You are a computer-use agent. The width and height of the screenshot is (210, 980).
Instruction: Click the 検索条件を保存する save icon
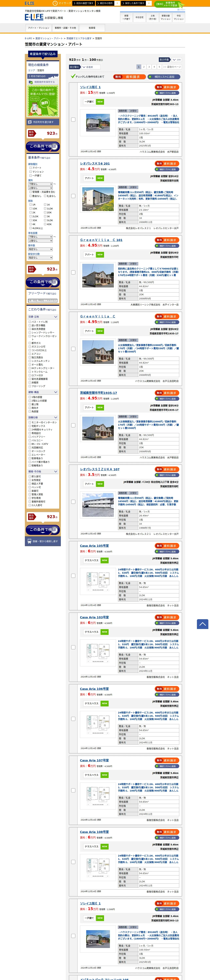coord(31,82)
